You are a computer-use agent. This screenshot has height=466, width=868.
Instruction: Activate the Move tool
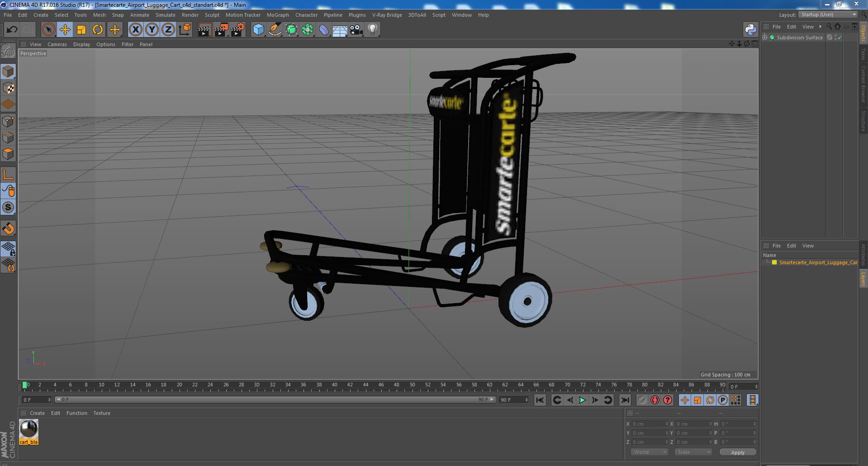point(65,30)
